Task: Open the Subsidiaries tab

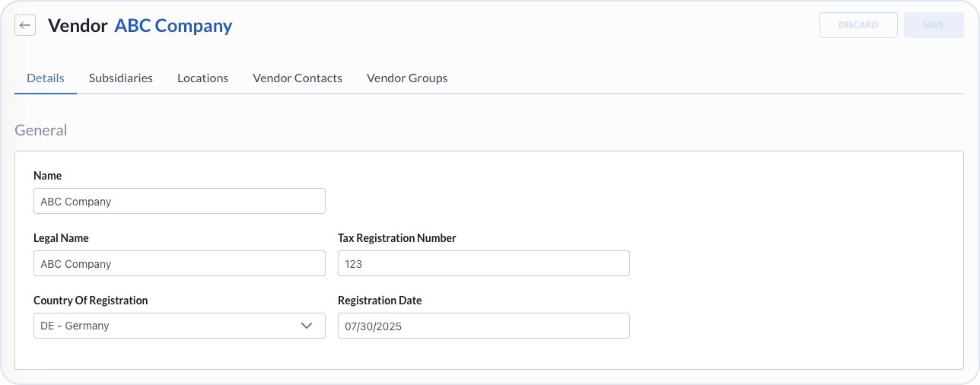Action: 120,78
